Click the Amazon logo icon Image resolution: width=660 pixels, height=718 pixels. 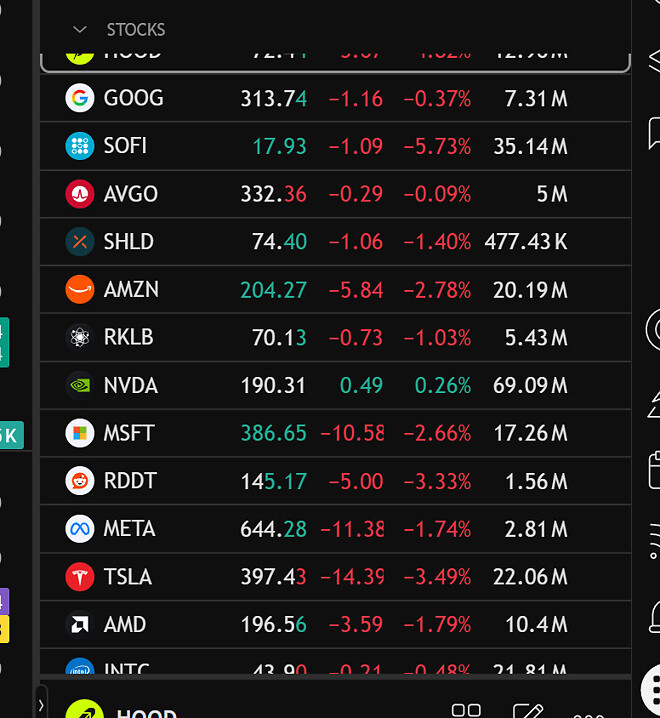(80, 290)
